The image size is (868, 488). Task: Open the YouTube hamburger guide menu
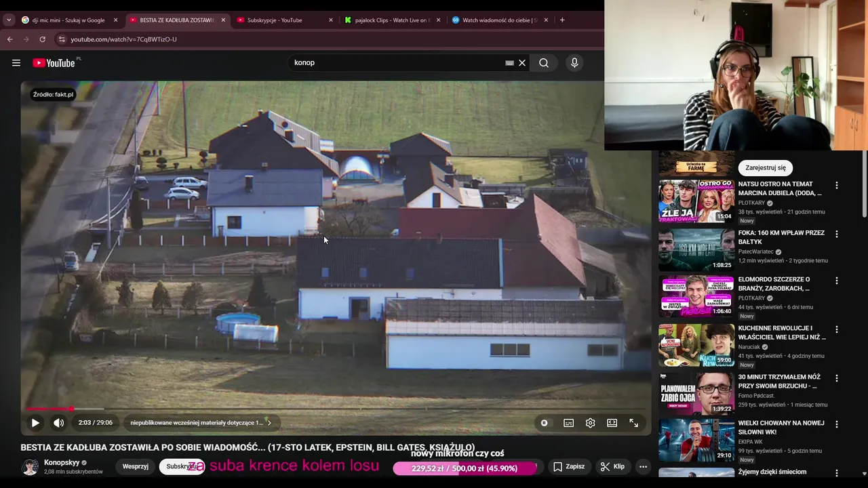pyautogui.click(x=16, y=63)
